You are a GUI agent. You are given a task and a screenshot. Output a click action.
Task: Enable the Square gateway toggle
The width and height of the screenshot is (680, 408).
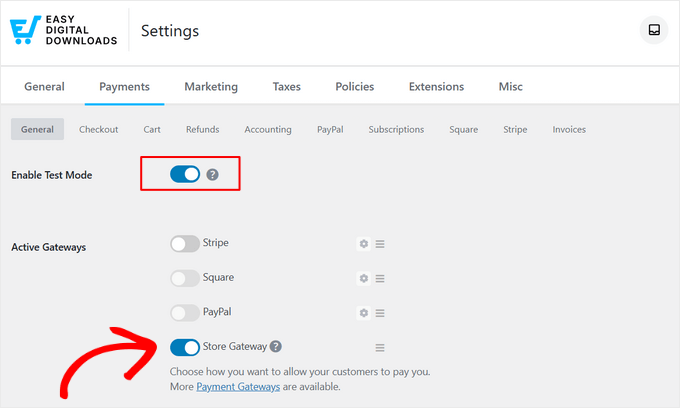[185, 278]
